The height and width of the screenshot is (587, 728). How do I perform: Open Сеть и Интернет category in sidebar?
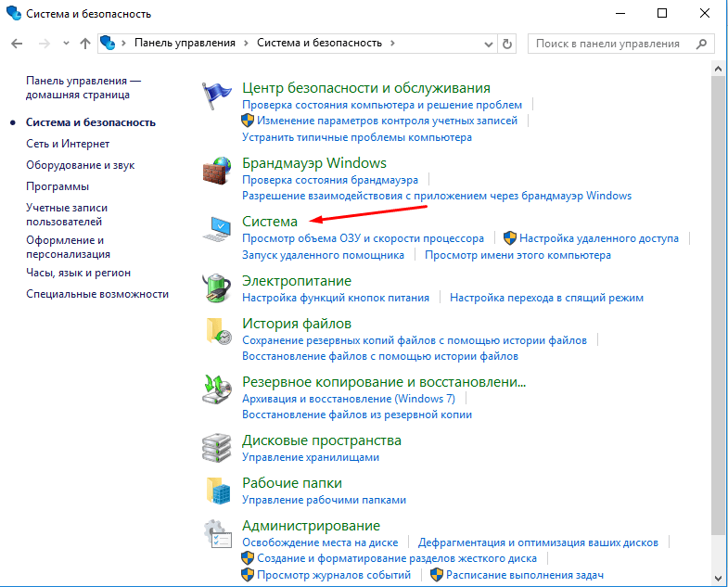pyautogui.click(x=68, y=144)
